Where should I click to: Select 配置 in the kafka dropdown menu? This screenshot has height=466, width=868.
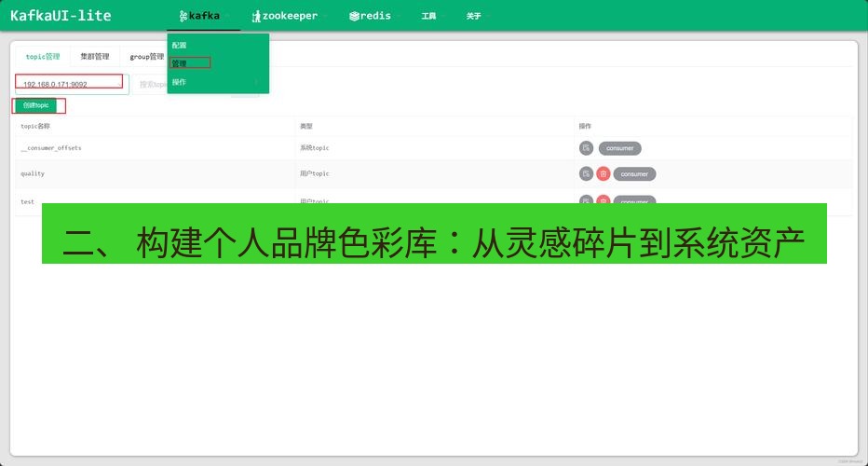pos(179,45)
